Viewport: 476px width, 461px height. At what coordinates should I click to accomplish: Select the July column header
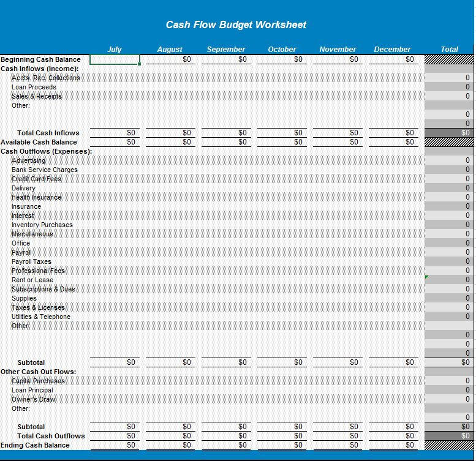(114, 50)
